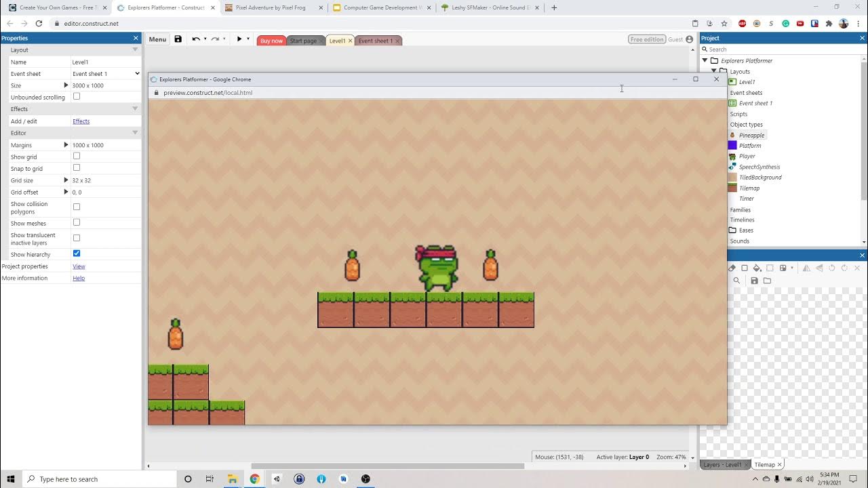Toggle the Snap to grid checkbox
The image size is (868, 488).
[77, 168]
